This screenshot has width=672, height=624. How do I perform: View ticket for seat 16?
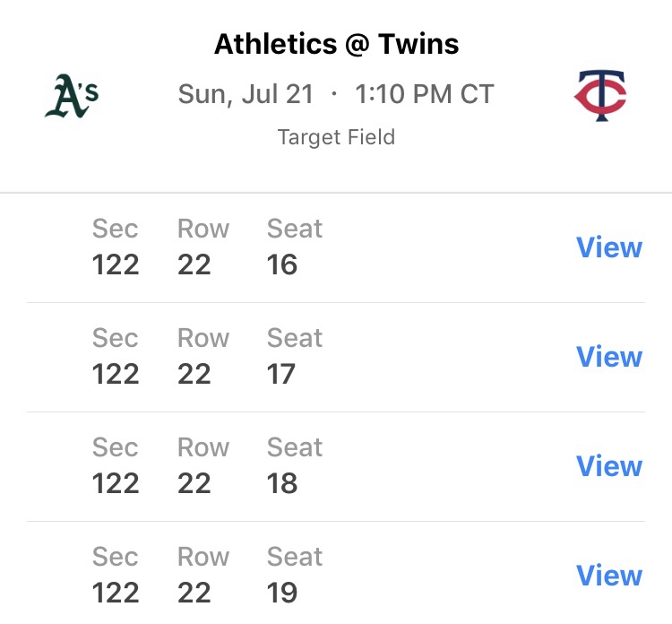(608, 247)
